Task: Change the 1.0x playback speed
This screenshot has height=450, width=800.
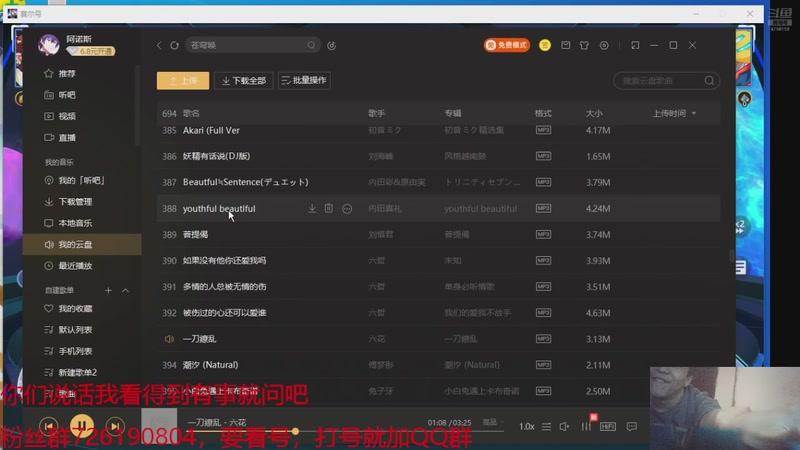Action: (527, 427)
